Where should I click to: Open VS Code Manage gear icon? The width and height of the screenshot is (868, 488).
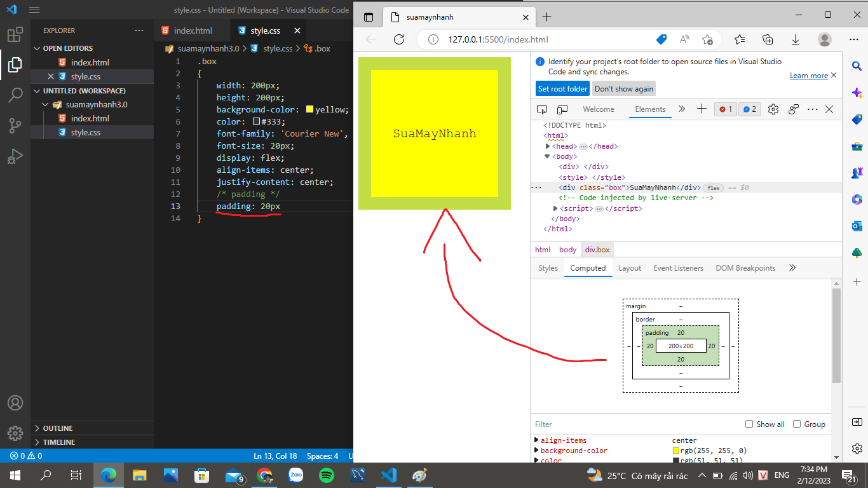[x=15, y=433]
